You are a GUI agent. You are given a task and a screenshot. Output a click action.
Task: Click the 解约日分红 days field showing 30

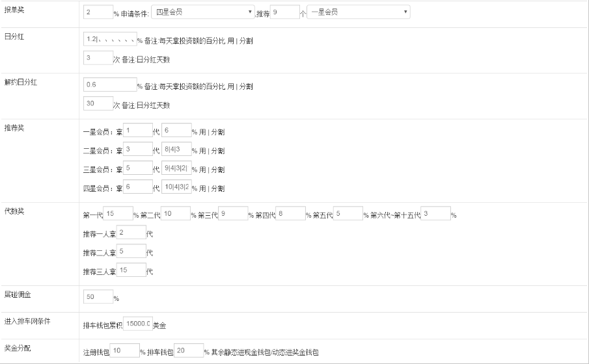pyautogui.click(x=98, y=103)
